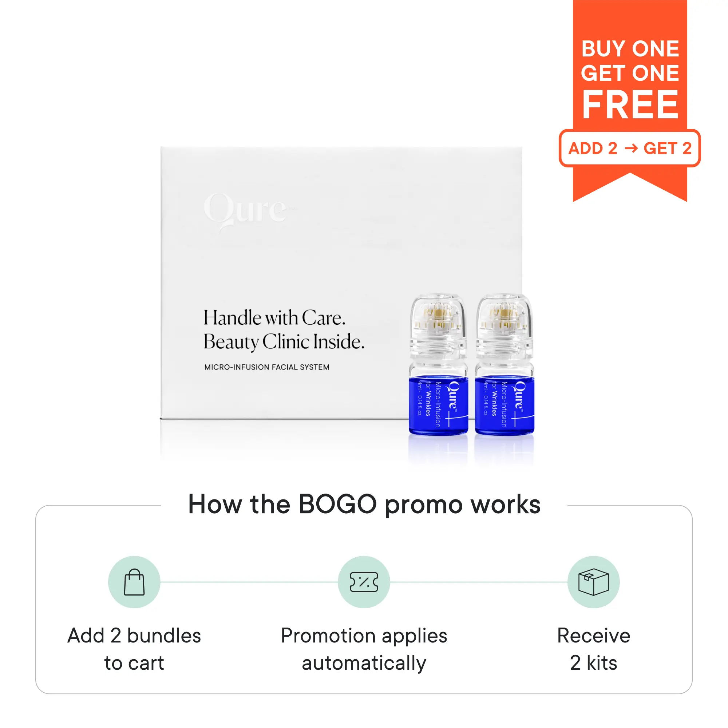Click line connecting bag and coupon icons
The image size is (728, 728).
tap(249, 582)
